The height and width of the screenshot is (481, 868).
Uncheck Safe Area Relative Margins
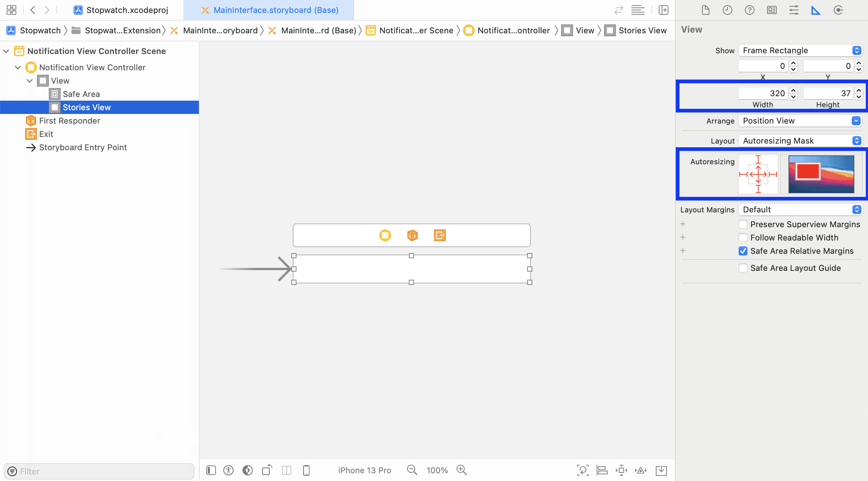743,251
